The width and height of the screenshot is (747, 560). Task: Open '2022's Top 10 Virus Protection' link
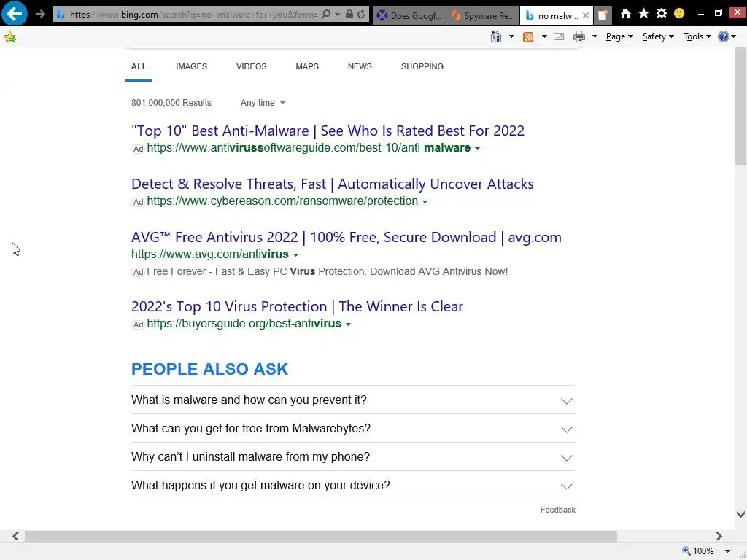(x=297, y=306)
